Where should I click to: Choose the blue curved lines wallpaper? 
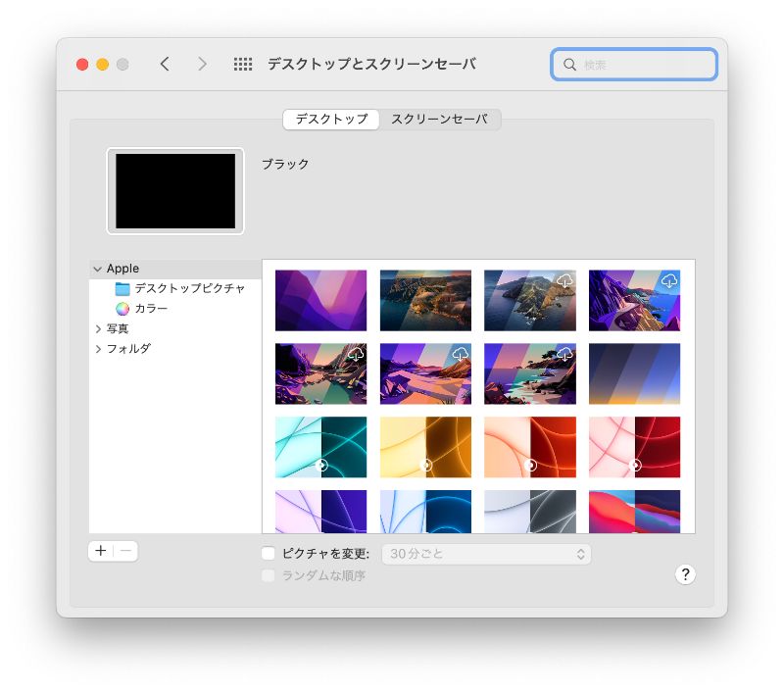[x=425, y=512]
